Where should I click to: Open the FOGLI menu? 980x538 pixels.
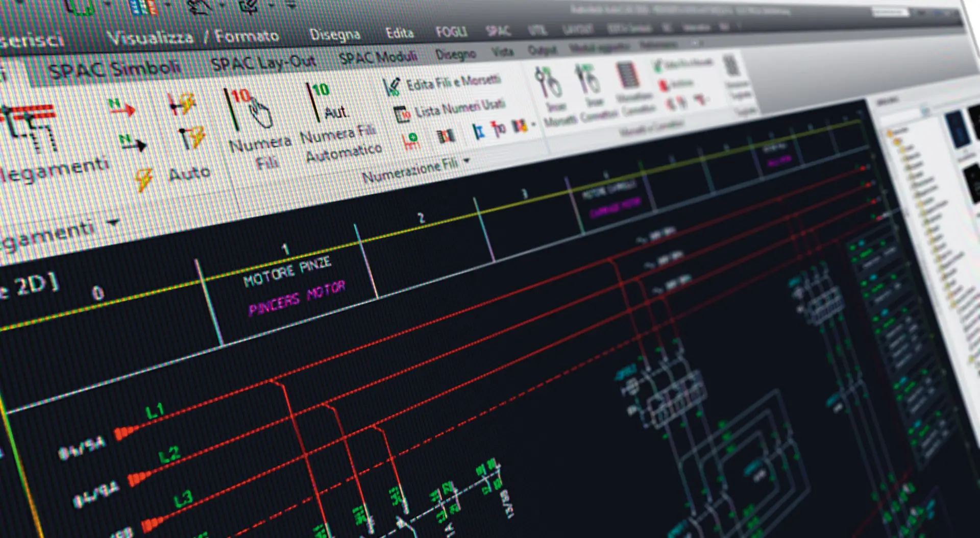pyautogui.click(x=452, y=32)
